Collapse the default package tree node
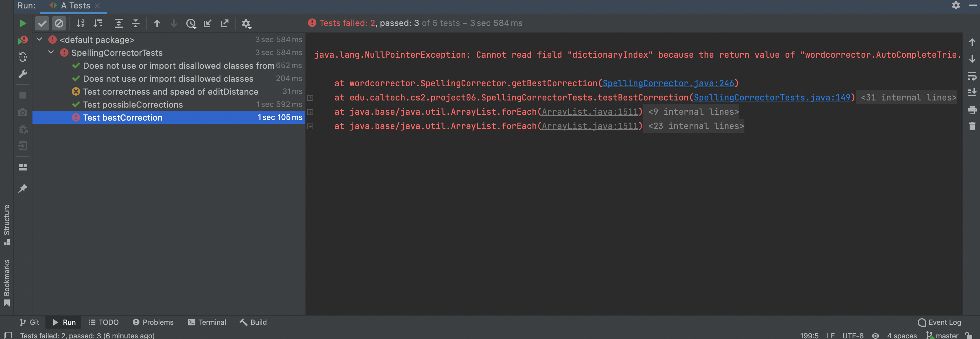This screenshot has height=339, width=980. (x=39, y=40)
